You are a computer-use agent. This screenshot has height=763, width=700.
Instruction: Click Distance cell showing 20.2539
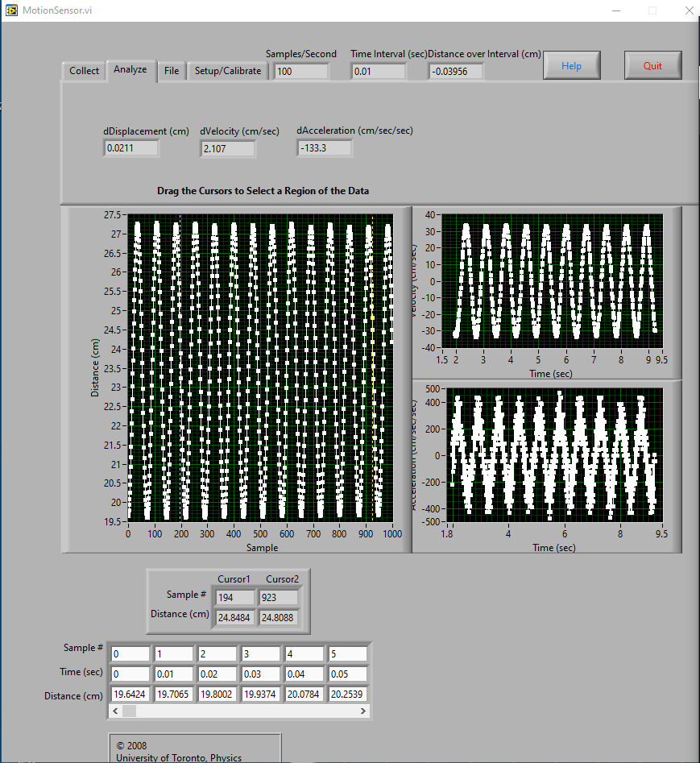[x=348, y=694]
